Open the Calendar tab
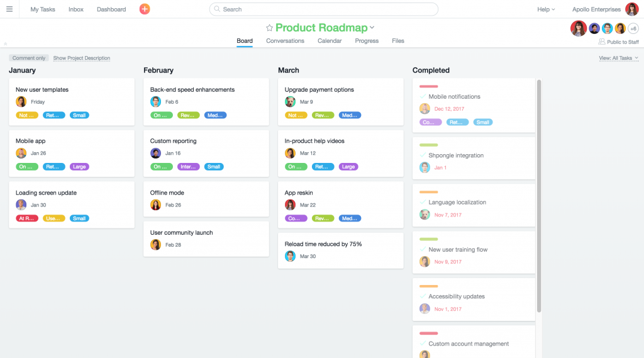Viewport: 644px width, 358px height. click(330, 41)
